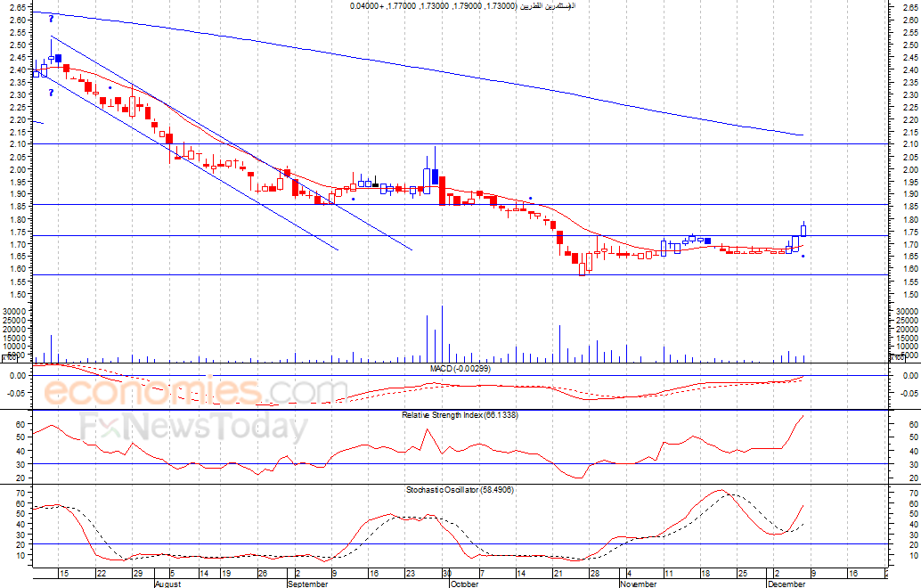Click the September label on time axis
This screenshot has height=588, width=921.
point(307,584)
